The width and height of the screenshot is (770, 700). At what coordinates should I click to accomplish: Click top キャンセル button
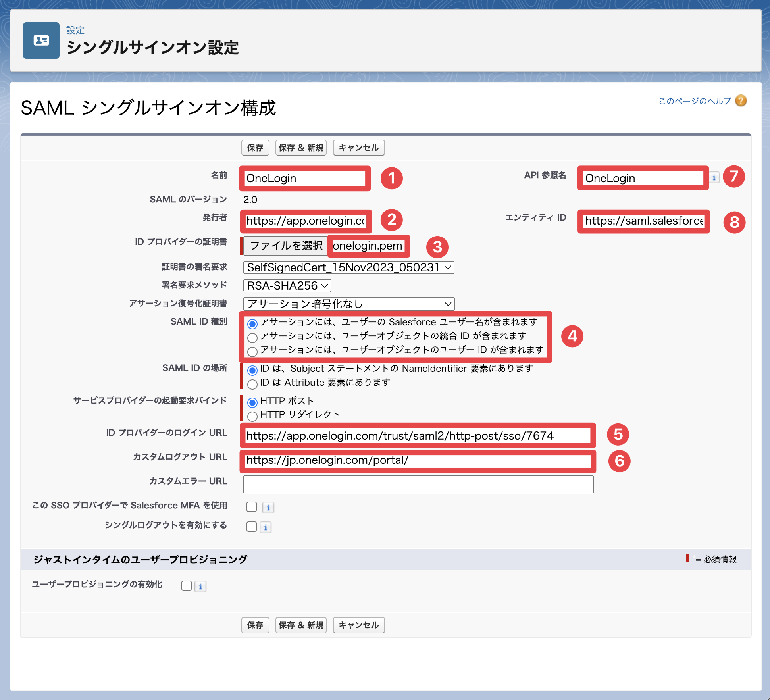click(x=359, y=148)
